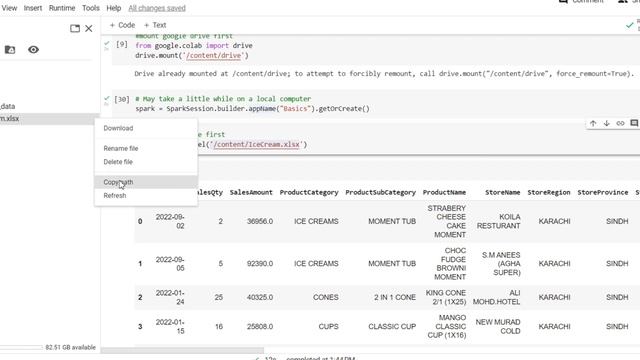Run cell number 9

click(121, 44)
